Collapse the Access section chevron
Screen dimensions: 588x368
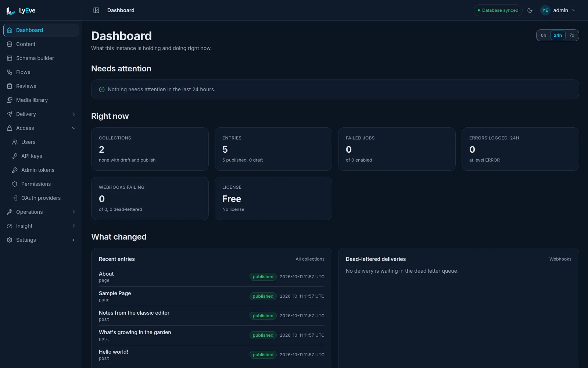[x=74, y=128]
